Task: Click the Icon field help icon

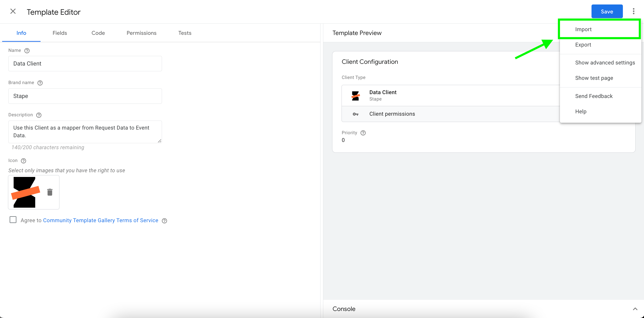Action: coord(23,161)
